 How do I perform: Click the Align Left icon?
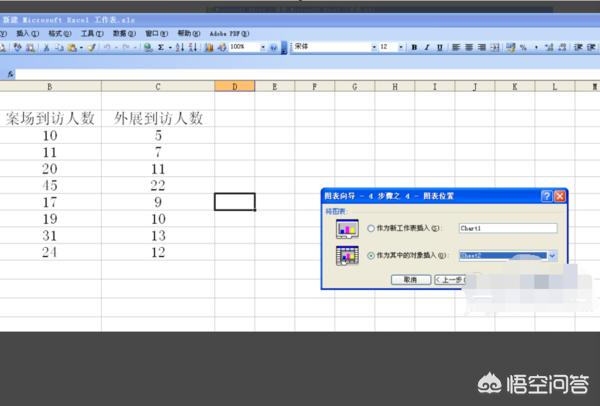click(x=455, y=47)
